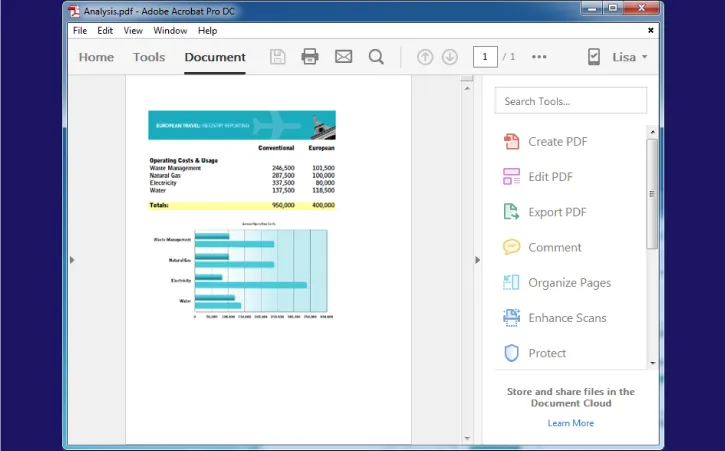Open the View menu
This screenshot has height=451, width=725.
tap(133, 31)
